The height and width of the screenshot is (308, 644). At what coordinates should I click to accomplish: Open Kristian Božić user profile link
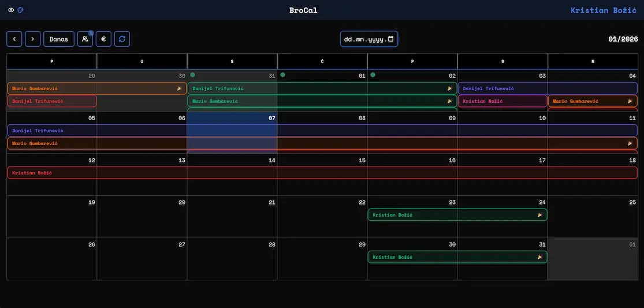pos(604,10)
